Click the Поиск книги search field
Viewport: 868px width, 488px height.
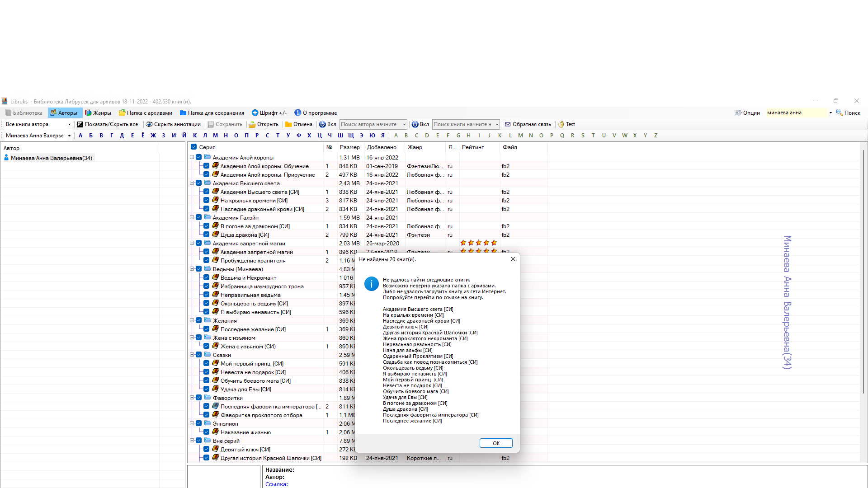(463, 124)
